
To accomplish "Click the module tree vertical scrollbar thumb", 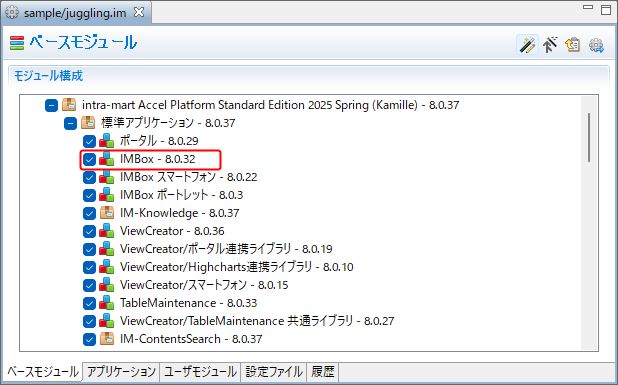I will (x=589, y=138).
